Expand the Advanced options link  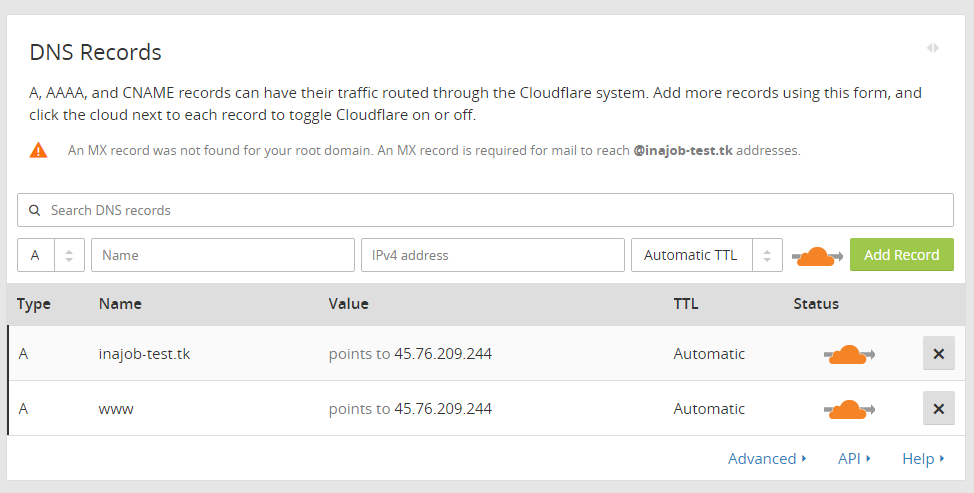[767, 459]
